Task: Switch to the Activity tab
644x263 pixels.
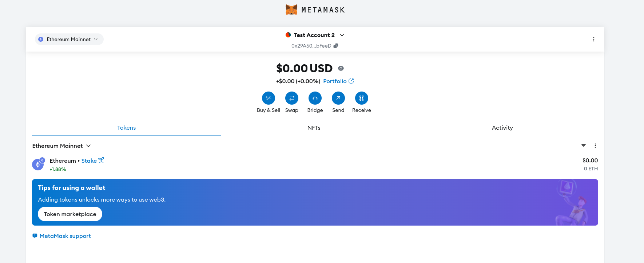Action: [x=502, y=128]
